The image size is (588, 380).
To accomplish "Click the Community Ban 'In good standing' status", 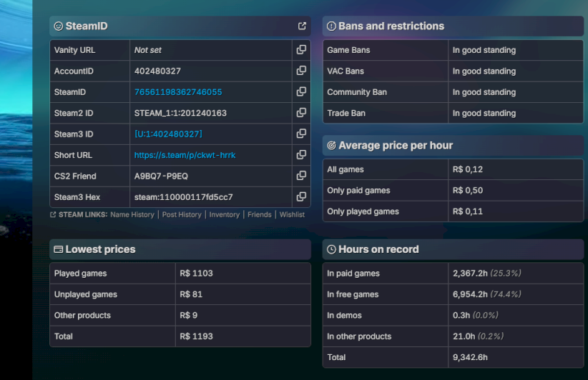I will tap(484, 92).
